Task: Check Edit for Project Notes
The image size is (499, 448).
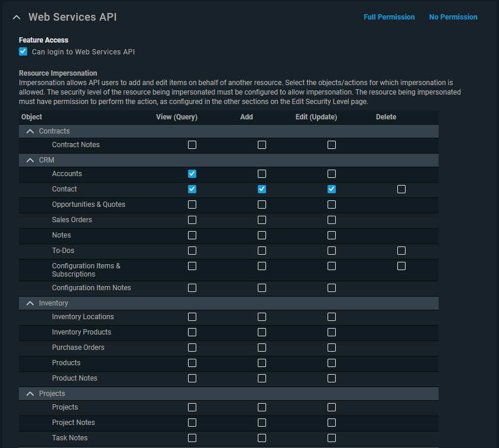Action: pos(331,423)
